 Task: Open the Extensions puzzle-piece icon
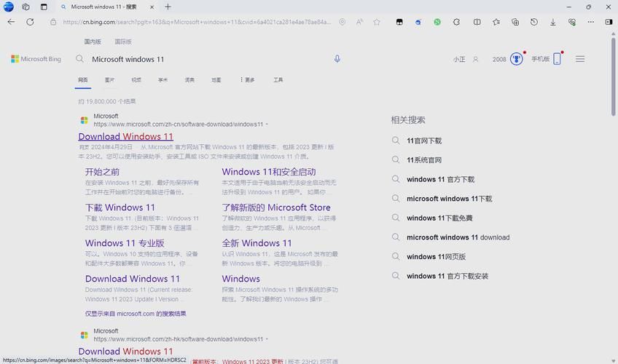click(456, 22)
